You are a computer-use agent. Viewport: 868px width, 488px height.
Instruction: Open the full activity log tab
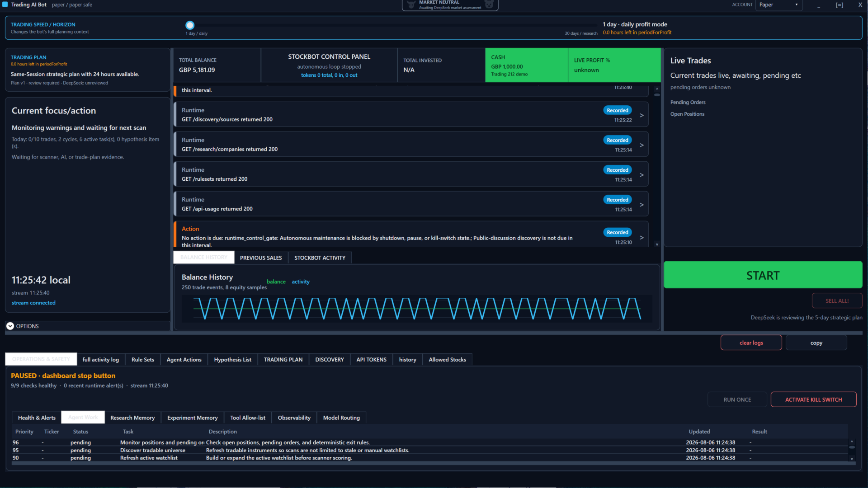point(101,360)
